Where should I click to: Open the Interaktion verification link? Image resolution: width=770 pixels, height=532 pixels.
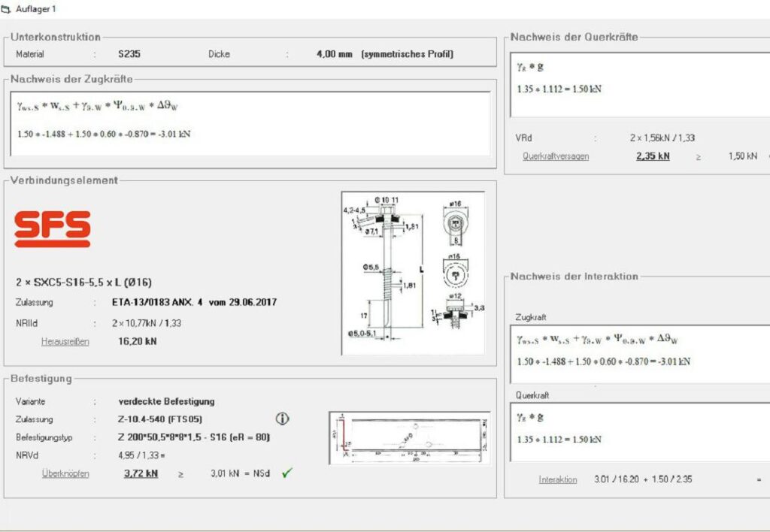(557, 479)
